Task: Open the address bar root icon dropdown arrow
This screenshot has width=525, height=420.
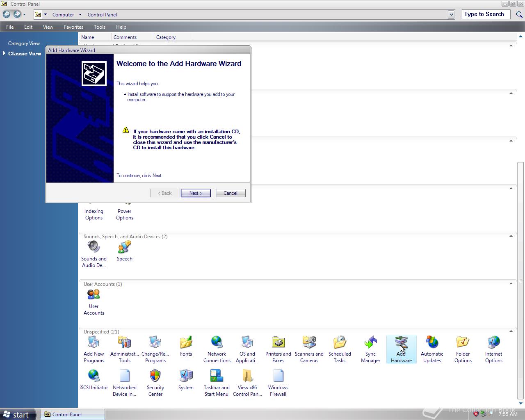Action: pos(45,15)
